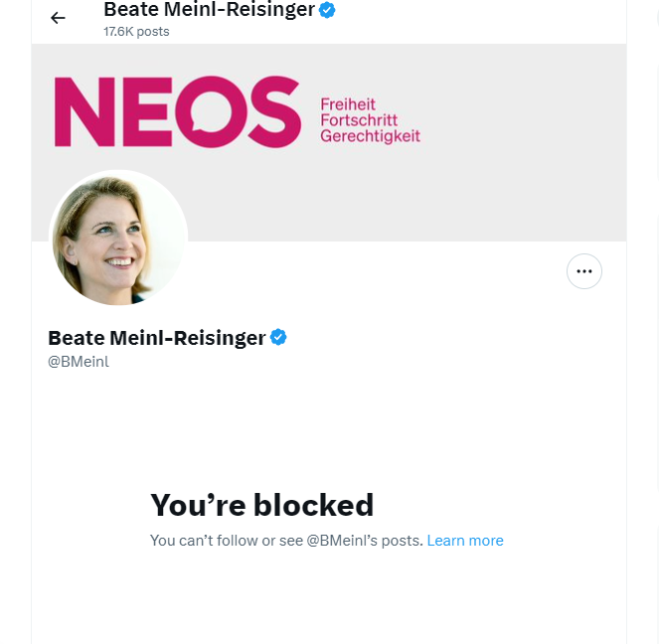
Task: Click the speech bubble inside the NEOS O
Action: (210, 112)
